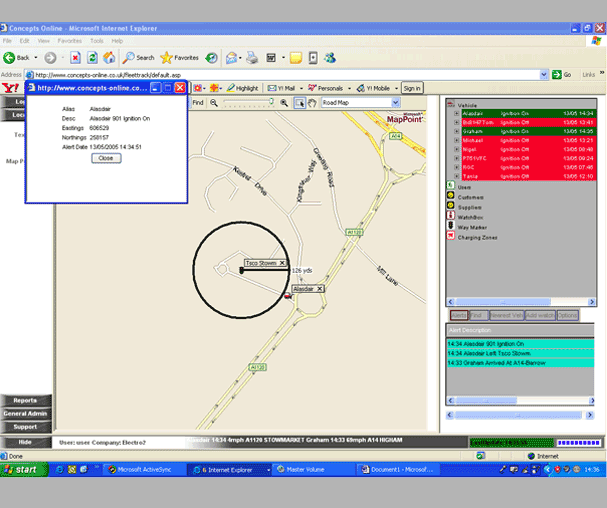Click the zoom out magnifier icon
Viewport: 607px width, 508px height.
[216, 103]
